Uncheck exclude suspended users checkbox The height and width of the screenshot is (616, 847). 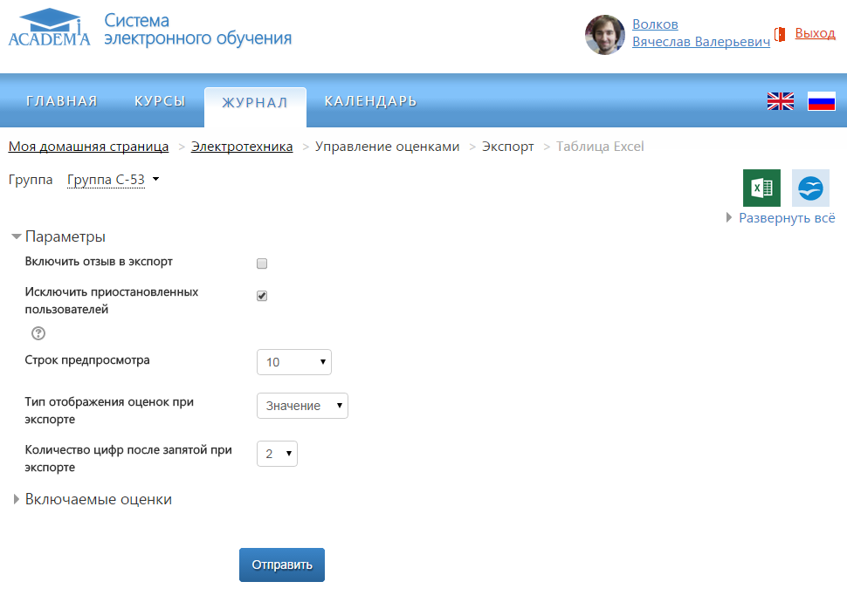(262, 296)
